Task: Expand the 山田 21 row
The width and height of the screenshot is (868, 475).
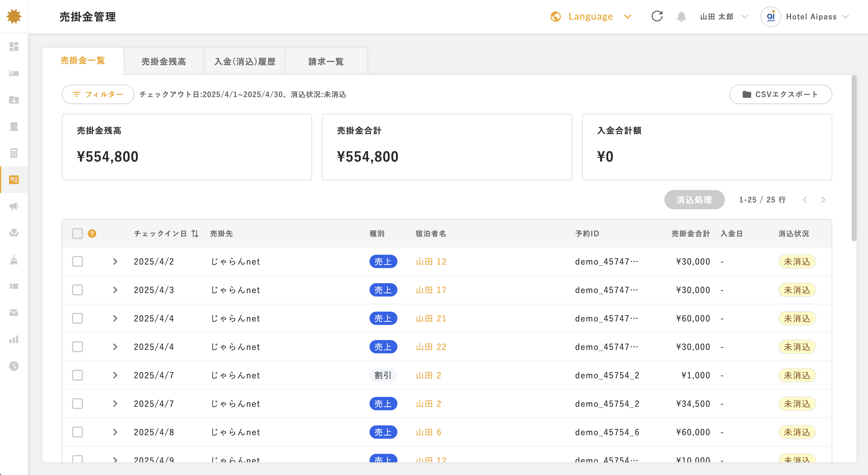Action: point(115,318)
